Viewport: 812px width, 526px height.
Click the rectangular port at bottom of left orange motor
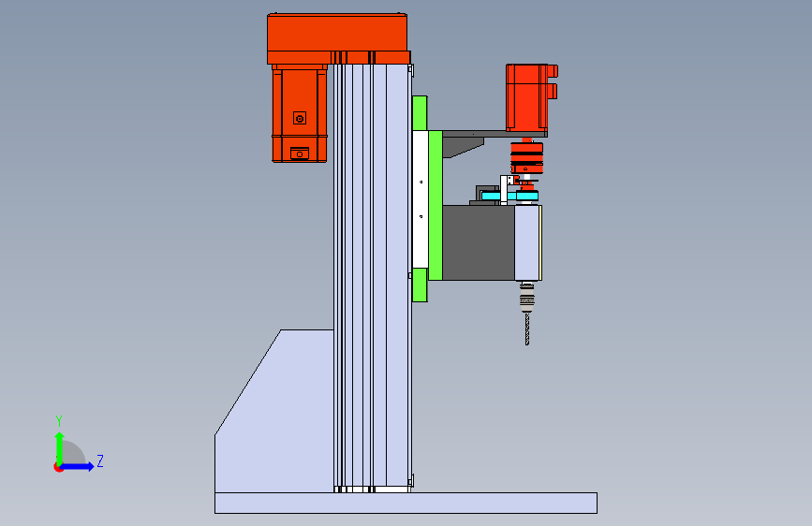(300, 153)
